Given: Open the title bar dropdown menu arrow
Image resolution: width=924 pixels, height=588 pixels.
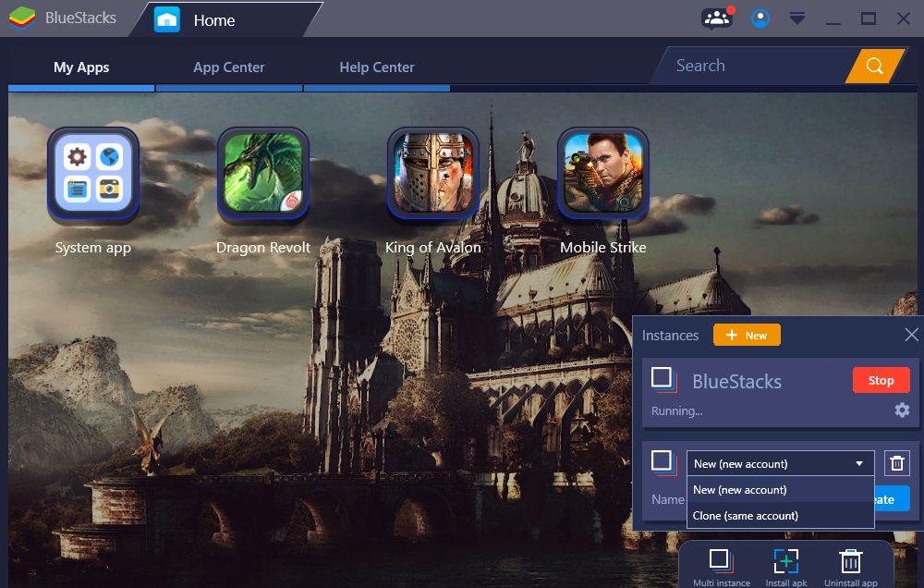Looking at the screenshot, I should [797, 18].
